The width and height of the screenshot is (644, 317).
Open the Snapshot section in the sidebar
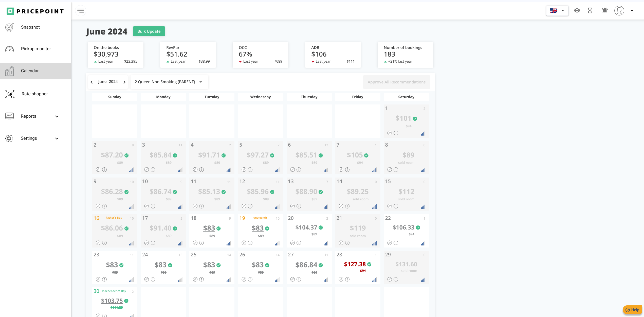pos(30,27)
